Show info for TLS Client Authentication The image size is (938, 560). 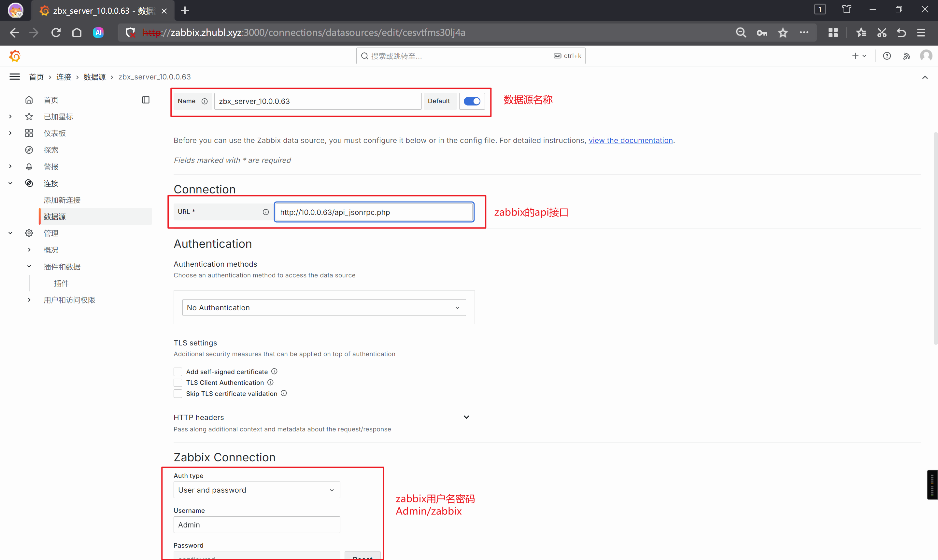270,382
